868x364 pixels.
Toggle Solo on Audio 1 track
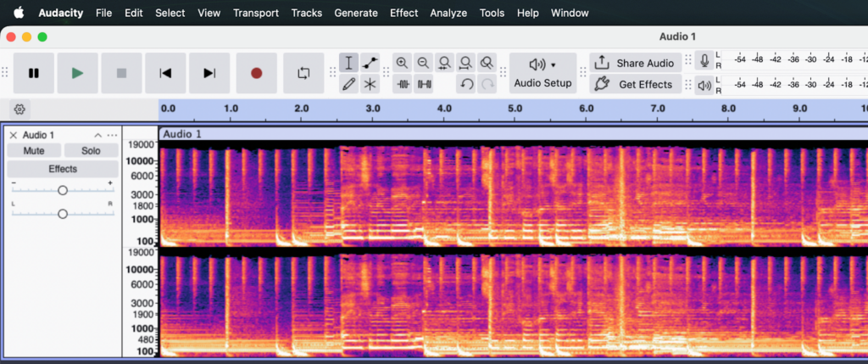(91, 151)
